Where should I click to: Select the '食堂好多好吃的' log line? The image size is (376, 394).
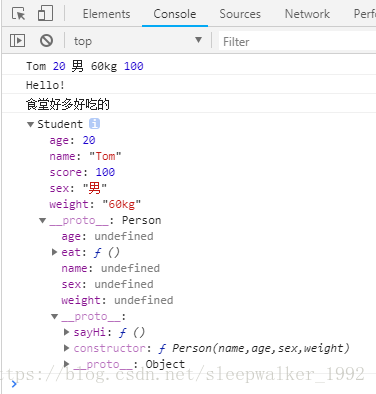coord(68,104)
